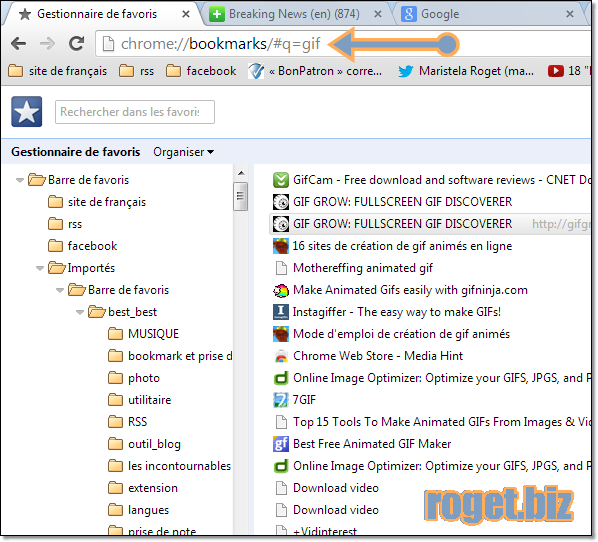Select the langues folder
This screenshot has width=598, height=542.
pyautogui.click(x=138, y=510)
